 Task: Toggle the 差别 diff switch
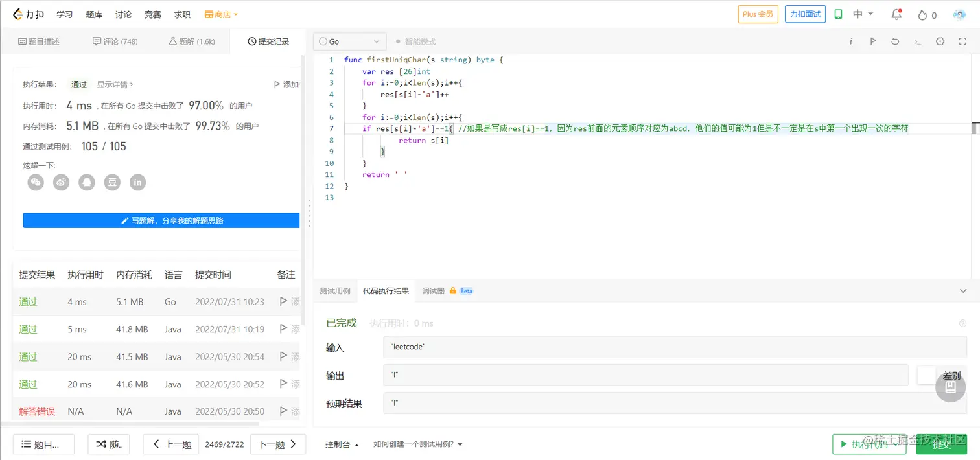point(927,375)
